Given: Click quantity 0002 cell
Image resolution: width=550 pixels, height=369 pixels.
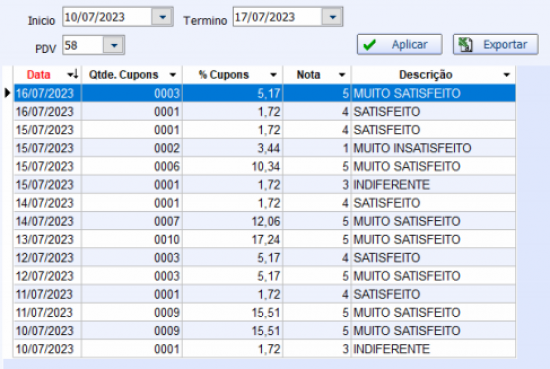Looking at the screenshot, I should pos(132,148).
